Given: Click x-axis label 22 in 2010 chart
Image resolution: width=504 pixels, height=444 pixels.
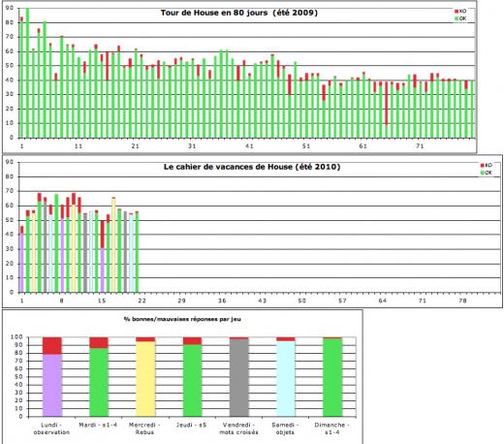Looking at the screenshot, I should (142, 301).
